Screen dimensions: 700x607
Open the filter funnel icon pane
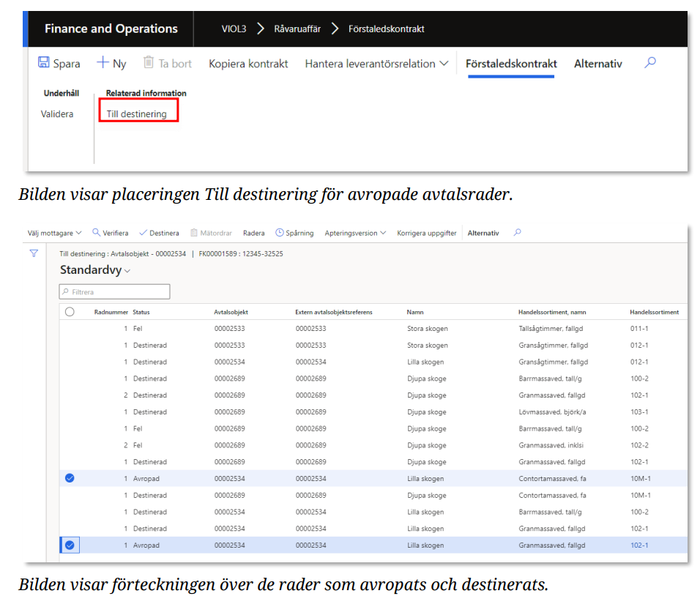(x=34, y=253)
